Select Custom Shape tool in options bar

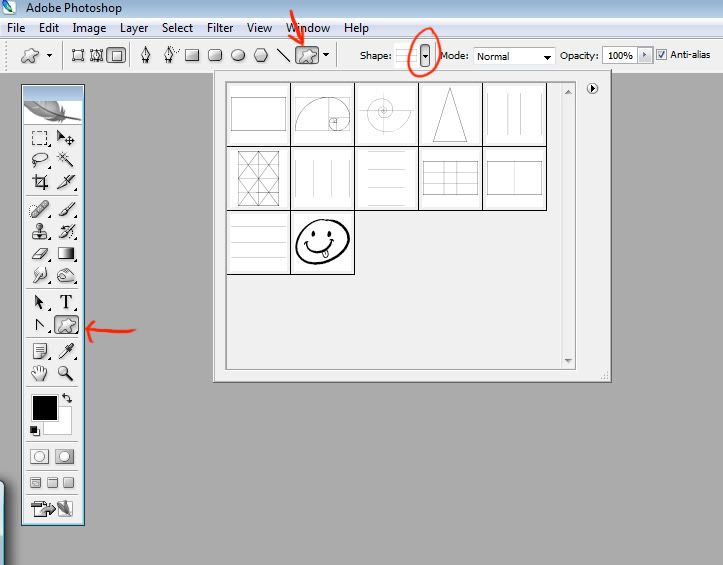[307, 56]
